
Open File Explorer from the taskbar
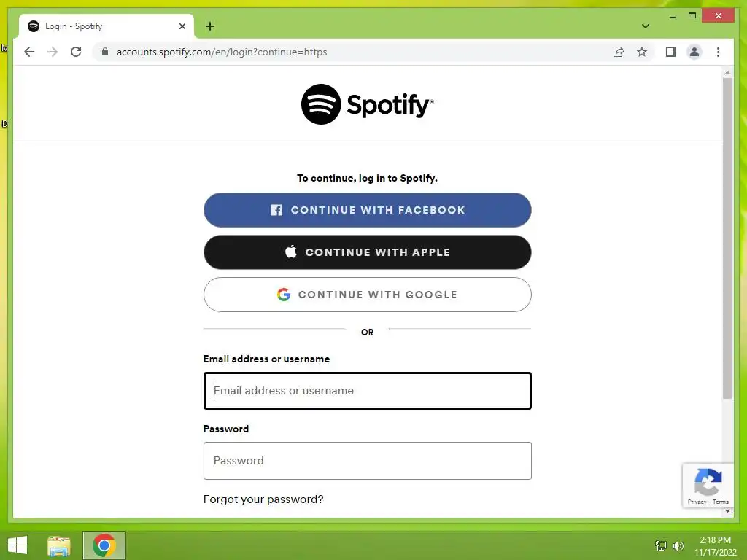[59, 545]
